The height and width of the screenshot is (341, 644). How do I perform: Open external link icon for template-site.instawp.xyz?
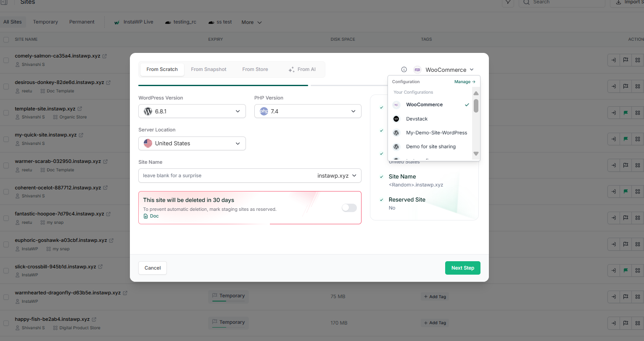click(x=80, y=109)
